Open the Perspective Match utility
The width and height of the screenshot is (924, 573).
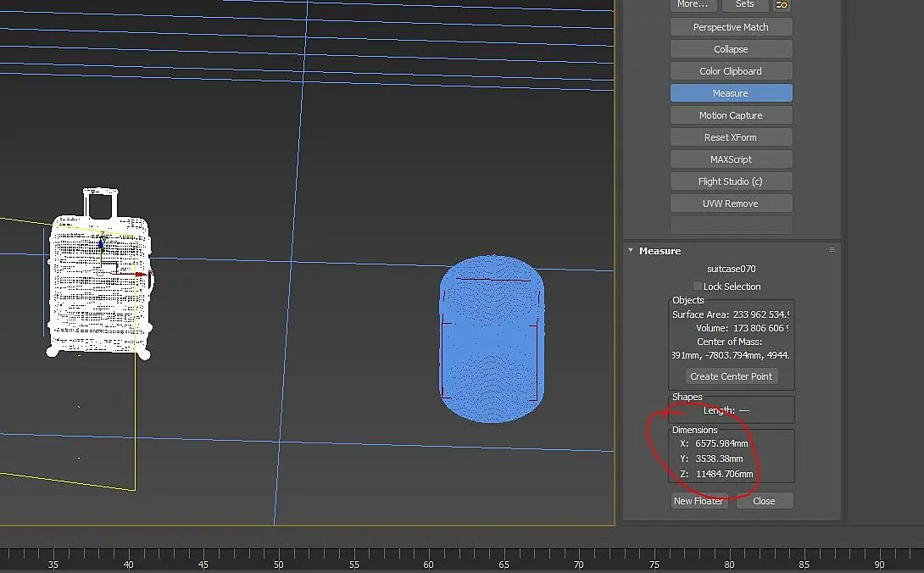(x=731, y=27)
